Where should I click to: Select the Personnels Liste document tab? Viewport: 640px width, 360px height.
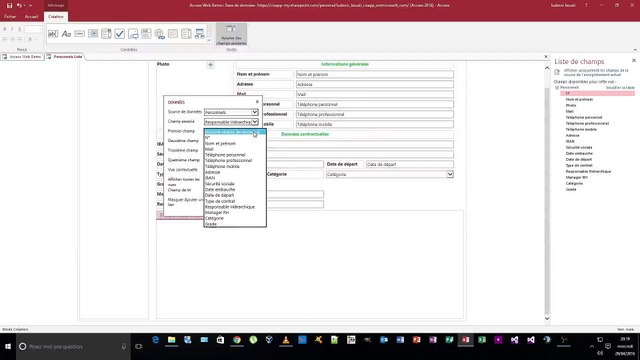(x=64, y=57)
